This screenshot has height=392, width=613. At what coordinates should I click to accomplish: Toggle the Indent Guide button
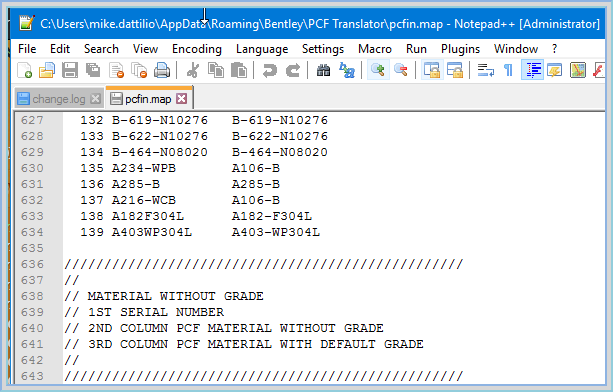coord(532,70)
